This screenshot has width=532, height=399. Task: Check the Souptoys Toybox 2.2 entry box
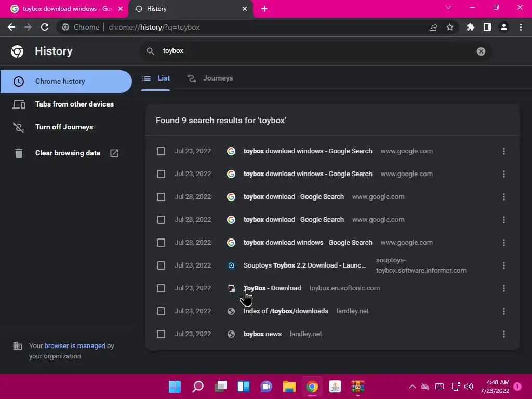(161, 265)
